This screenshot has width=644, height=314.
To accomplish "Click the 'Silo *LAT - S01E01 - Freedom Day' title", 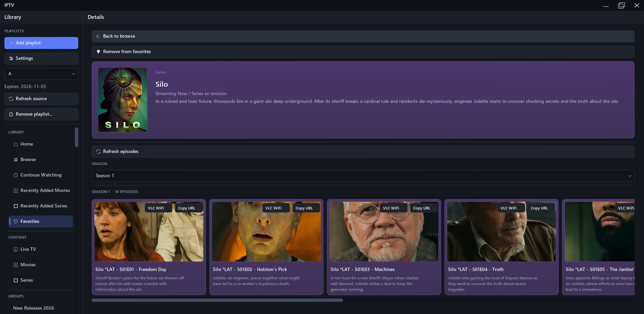I will tap(131, 270).
